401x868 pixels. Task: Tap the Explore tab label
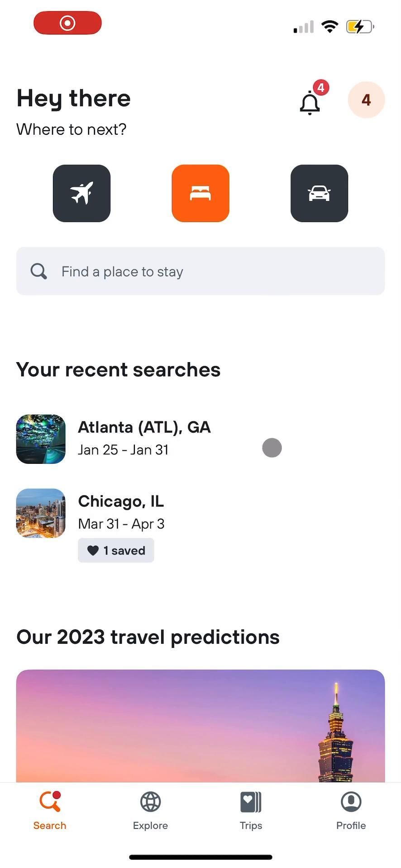150,826
